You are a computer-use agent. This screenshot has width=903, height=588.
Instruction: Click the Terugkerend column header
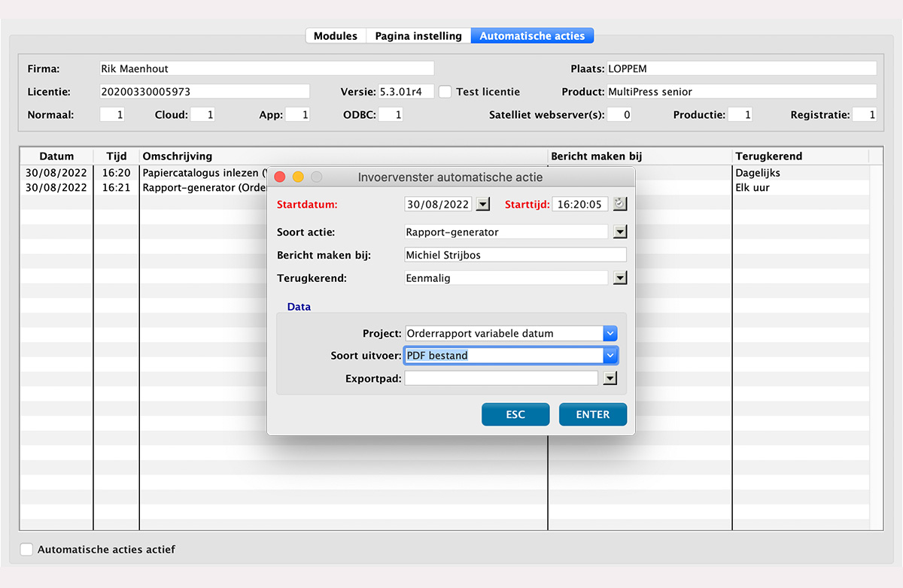point(801,156)
